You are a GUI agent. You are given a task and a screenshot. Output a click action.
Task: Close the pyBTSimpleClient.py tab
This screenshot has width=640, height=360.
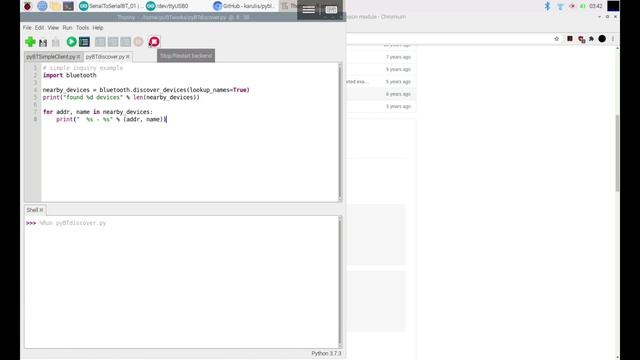pyautogui.click(x=78, y=57)
